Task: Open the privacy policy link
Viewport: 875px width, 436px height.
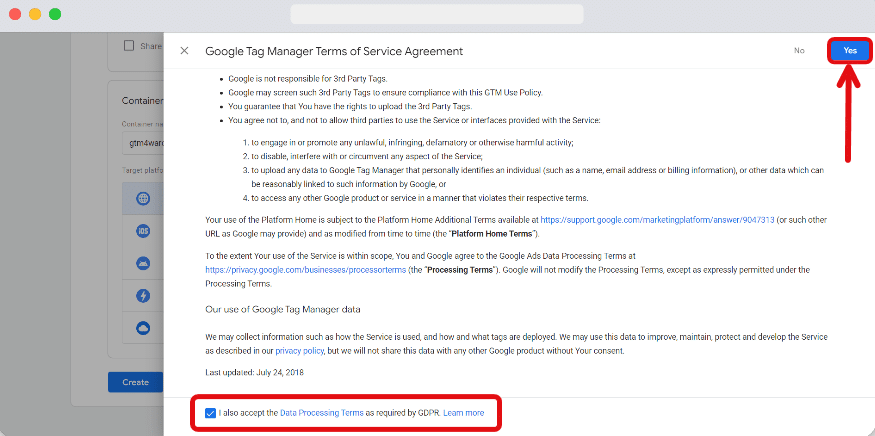Action: click(x=300, y=351)
